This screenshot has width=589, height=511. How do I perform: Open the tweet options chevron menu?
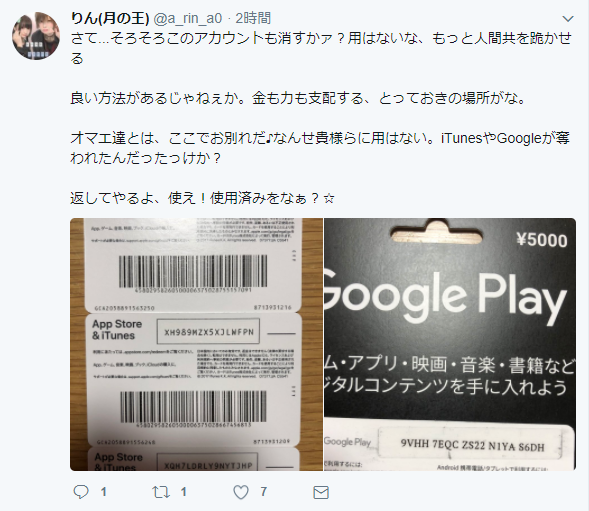(568, 18)
